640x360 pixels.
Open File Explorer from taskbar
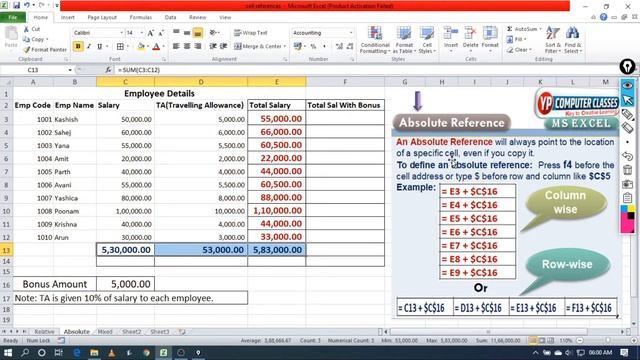point(94,353)
